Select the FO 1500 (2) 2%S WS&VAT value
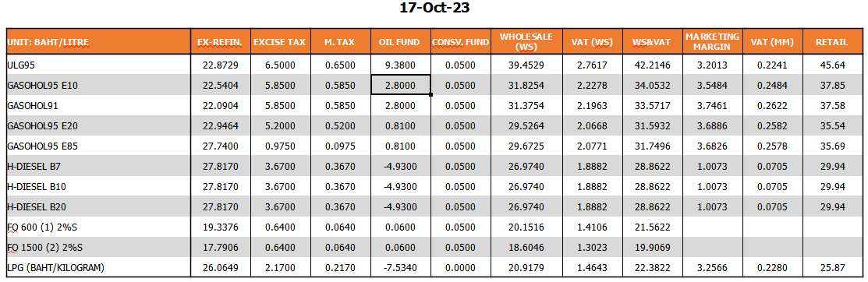Viewport: 868px width, 282px height. pyautogui.click(x=651, y=247)
